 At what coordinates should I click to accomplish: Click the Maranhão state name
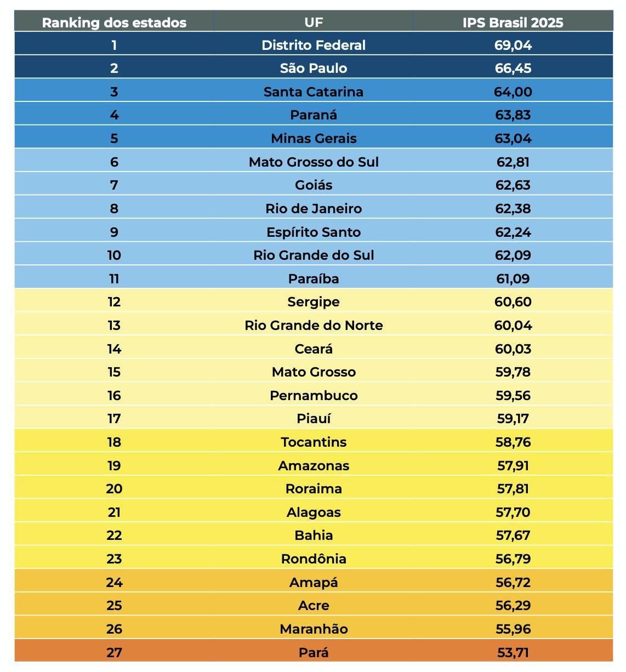pyautogui.click(x=314, y=629)
